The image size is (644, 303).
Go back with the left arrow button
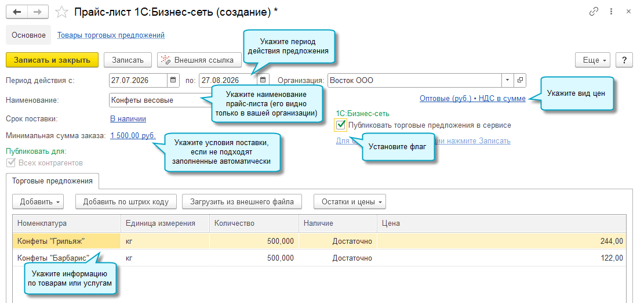[16, 12]
